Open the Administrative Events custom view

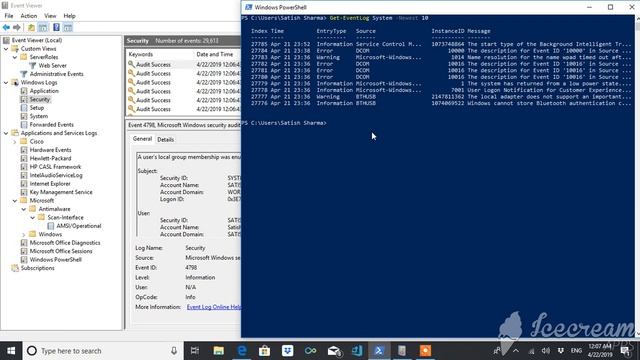click(x=56, y=74)
